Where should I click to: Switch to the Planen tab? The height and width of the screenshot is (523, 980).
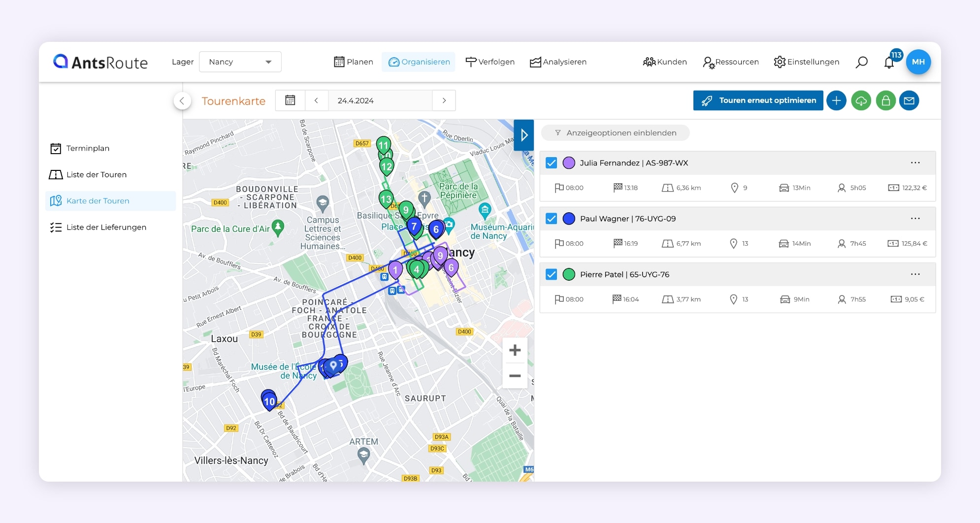pyautogui.click(x=354, y=62)
